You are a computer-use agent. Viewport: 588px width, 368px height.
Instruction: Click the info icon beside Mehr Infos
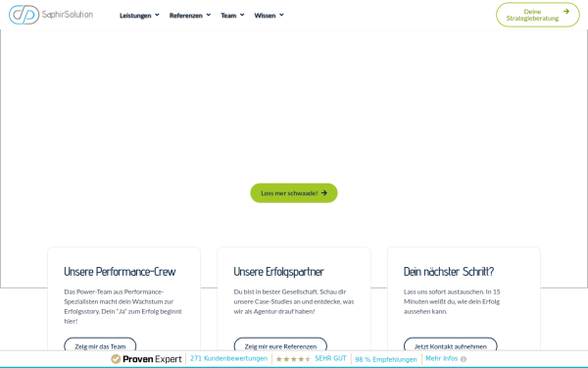point(464,359)
